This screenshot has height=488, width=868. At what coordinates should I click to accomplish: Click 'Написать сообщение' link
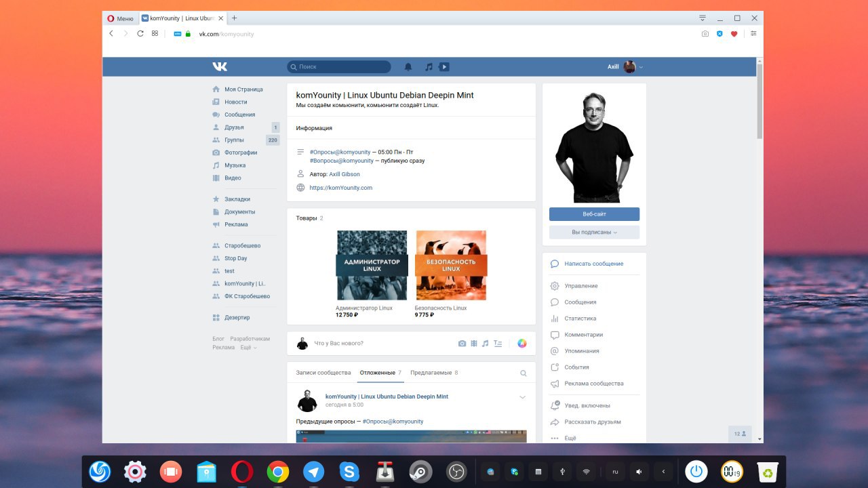click(594, 264)
